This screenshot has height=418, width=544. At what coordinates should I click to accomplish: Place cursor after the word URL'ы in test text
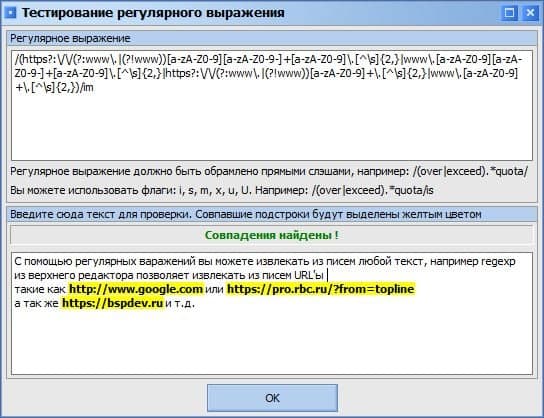click(327, 275)
